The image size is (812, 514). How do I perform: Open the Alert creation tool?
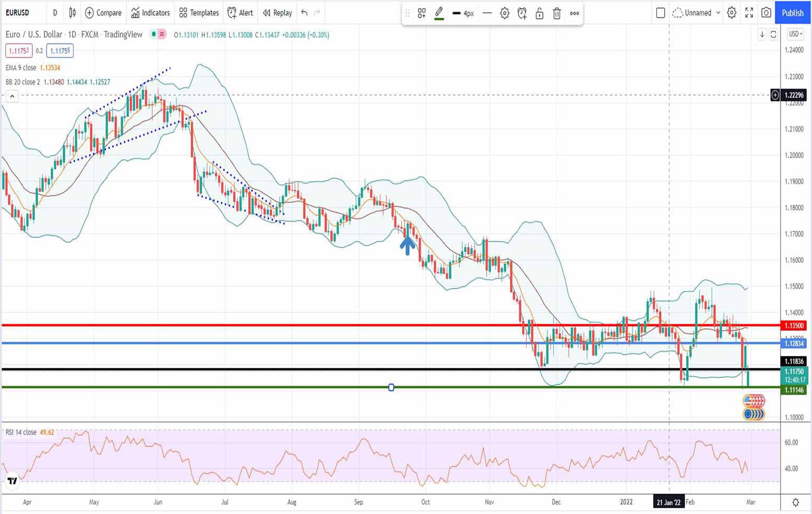click(x=240, y=13)
